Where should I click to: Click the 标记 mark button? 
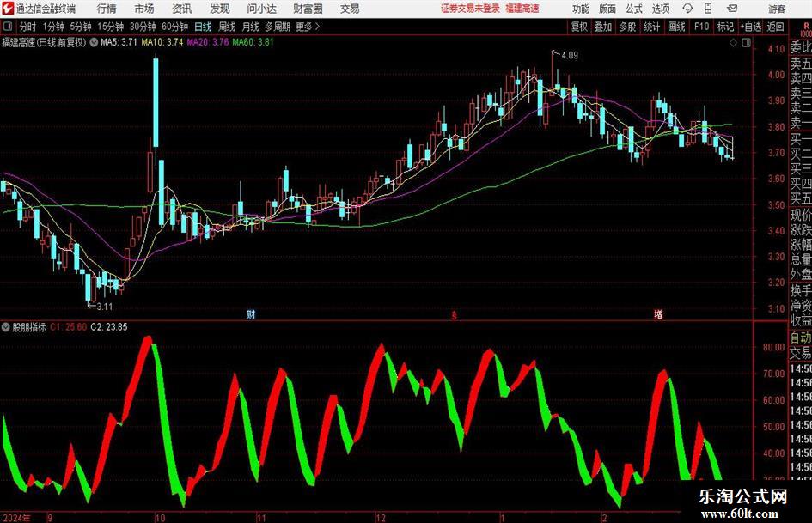click(725, 27)
